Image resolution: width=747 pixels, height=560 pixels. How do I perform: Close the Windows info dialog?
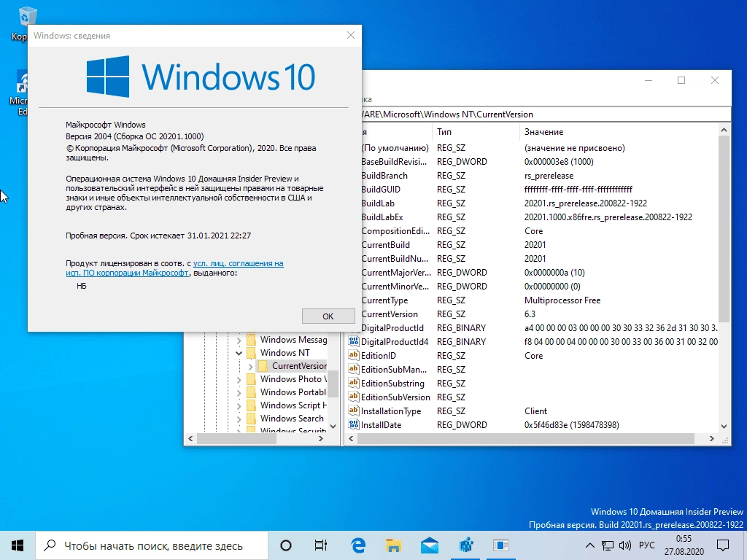(x=351, y=35)
